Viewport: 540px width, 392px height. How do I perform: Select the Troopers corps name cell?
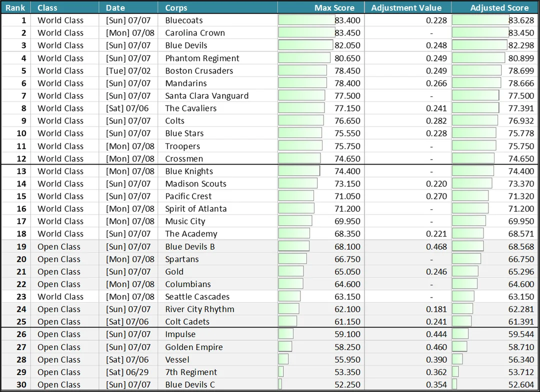(217, 146)
